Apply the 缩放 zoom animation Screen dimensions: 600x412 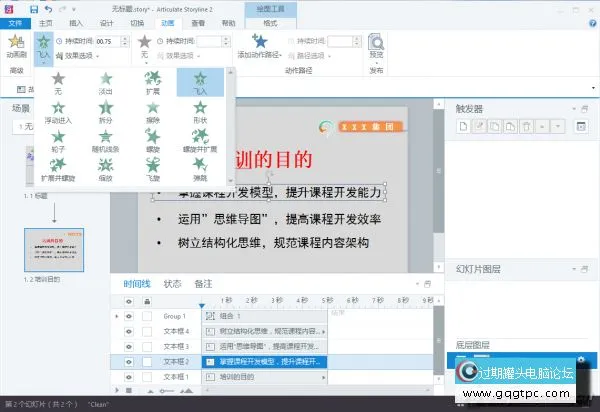[106, 170]
